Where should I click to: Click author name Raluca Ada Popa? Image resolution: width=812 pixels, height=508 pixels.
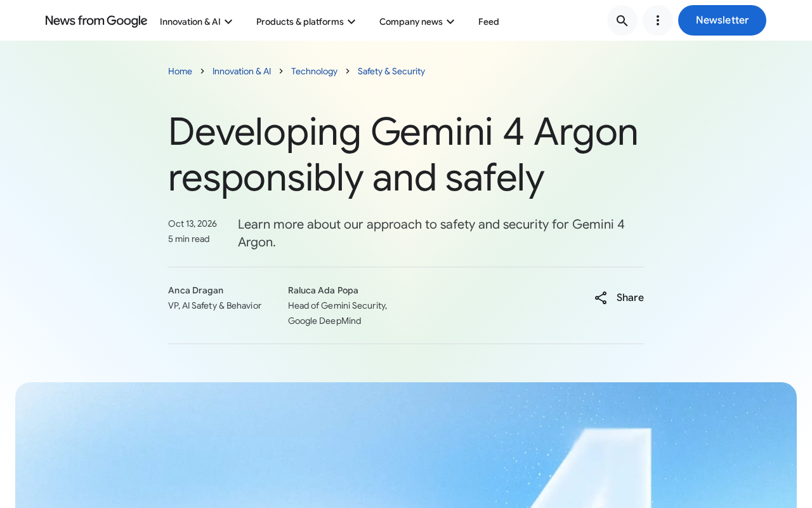323,290
